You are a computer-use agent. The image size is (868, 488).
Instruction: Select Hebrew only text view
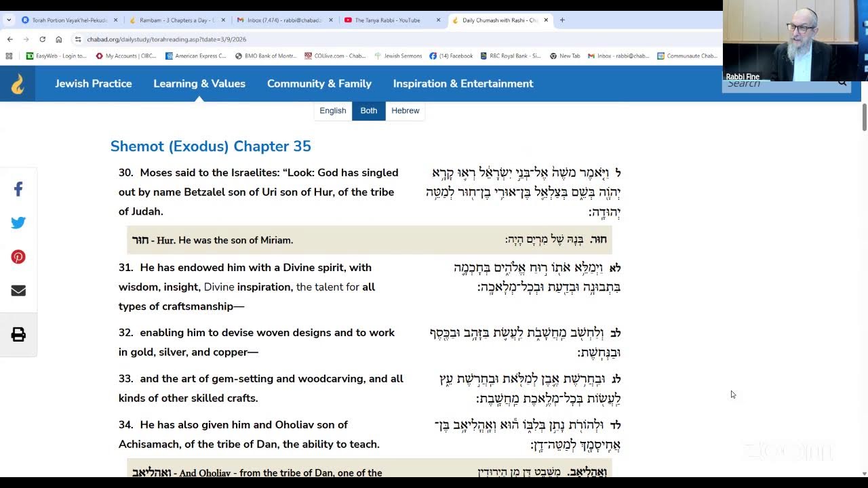[406, 110]
